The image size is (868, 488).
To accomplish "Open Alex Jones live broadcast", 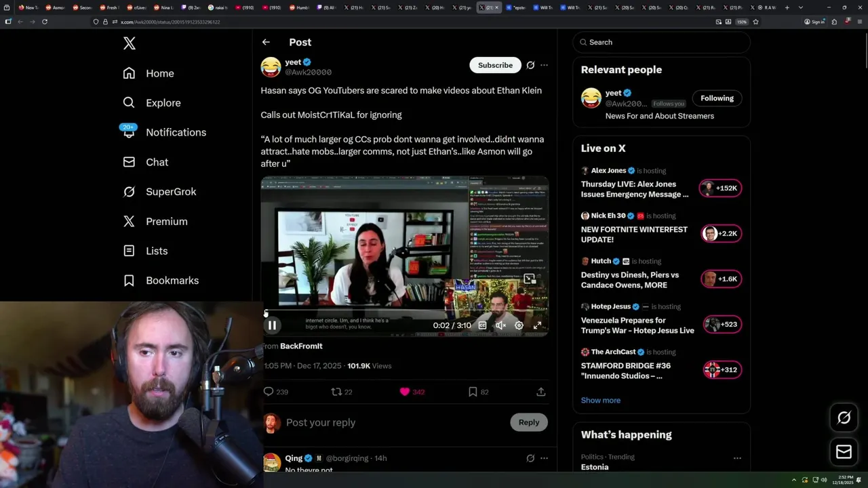I will click(635, 189).
